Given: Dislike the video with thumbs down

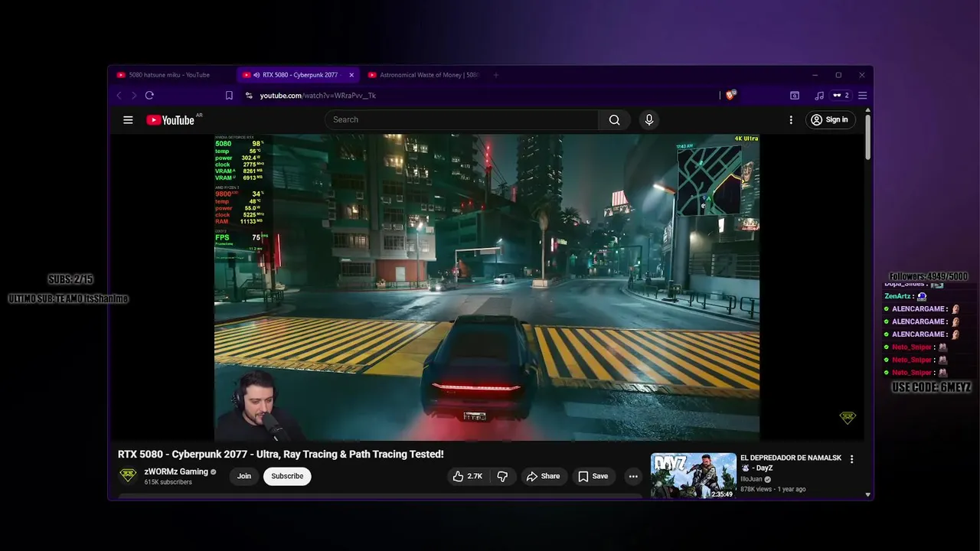Looking at the screenshot, I should pos(502,476).
